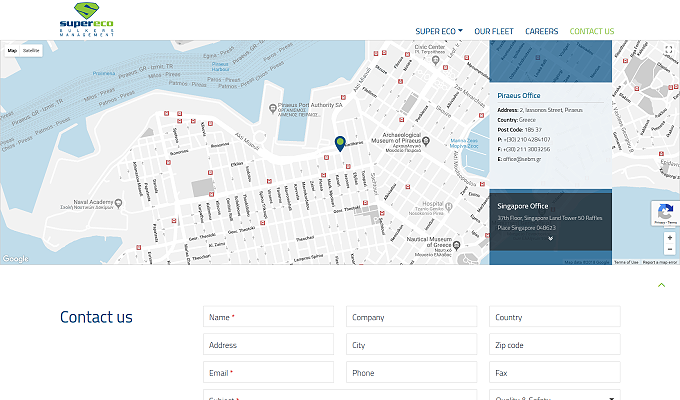Click Report a map error link
Screen dimensions: 680x400
(659, 262)
